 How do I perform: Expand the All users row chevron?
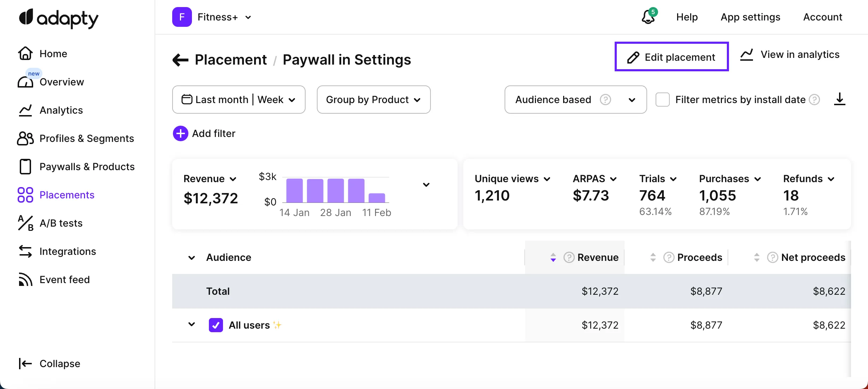pos(192,324)
